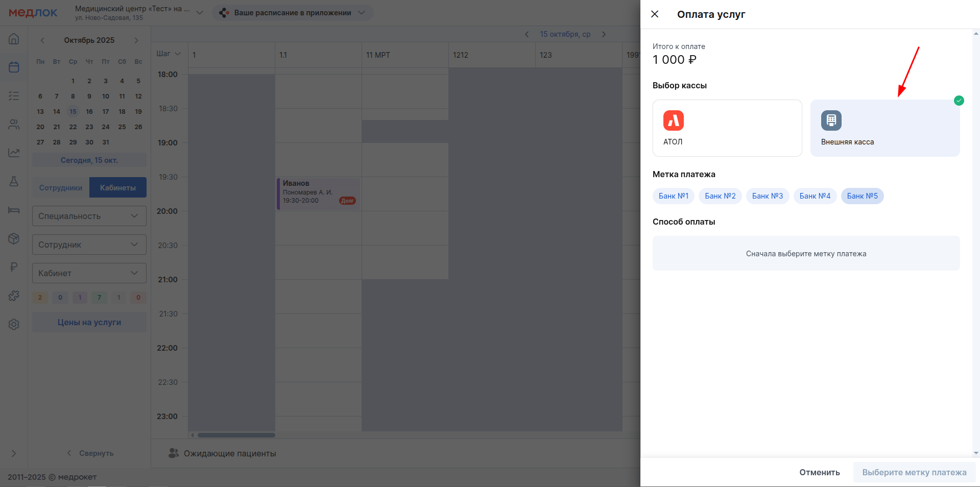Open the patients section sidebar icon
The image size is (980, 487).
[14, 125]
